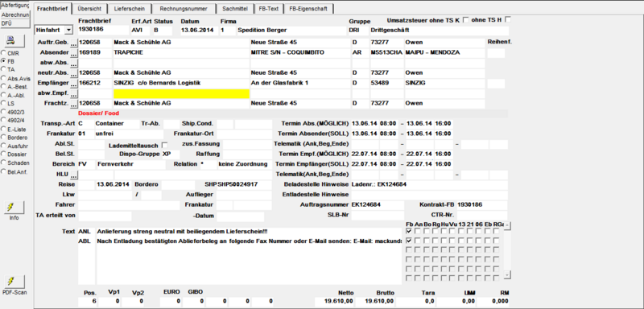The height and width of the screenshot is (309, 644).
Task: Select the Schaden radio option
Action: click(x=4, y=163)
